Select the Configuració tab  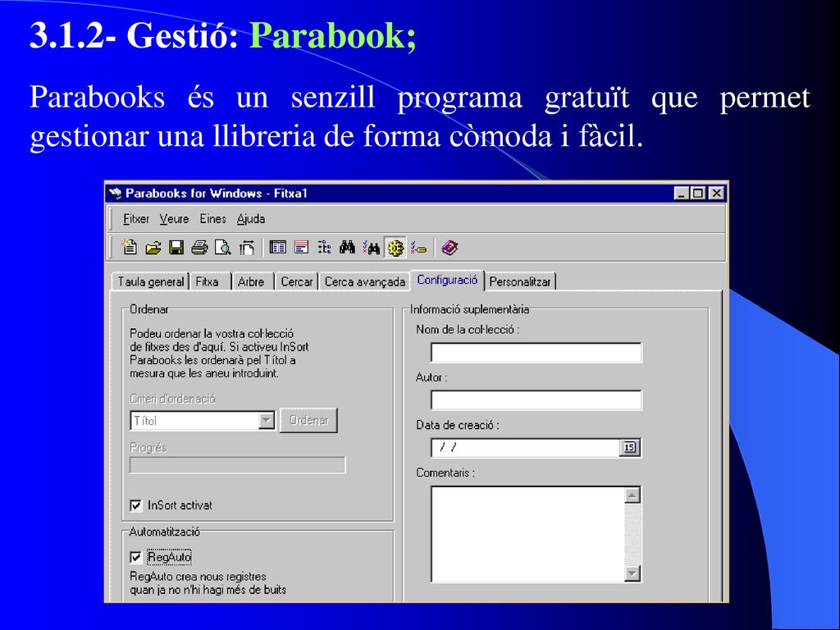point(447,281)
